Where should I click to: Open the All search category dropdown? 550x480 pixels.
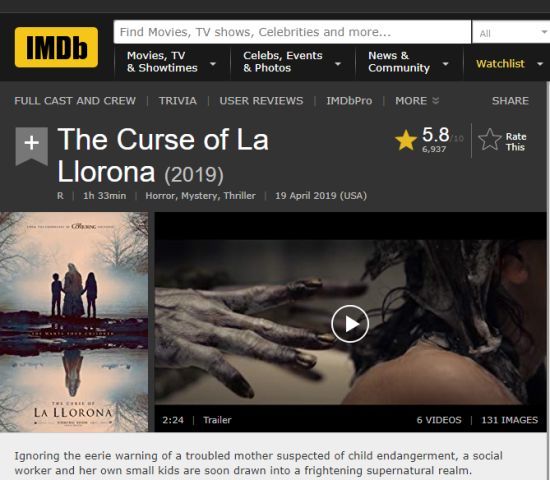tap(511, 33)
